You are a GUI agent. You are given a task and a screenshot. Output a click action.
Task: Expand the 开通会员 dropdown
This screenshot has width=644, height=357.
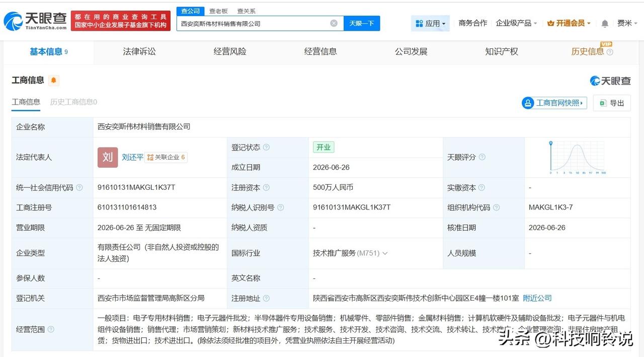[x=569, y=23]
